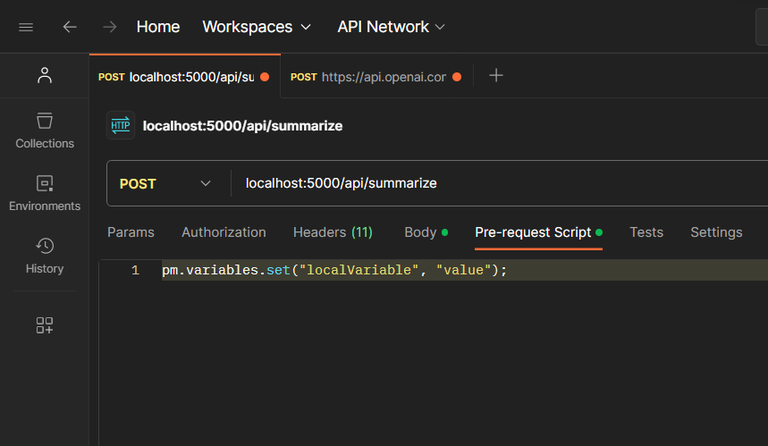This screenshot has width=768, height=446.
Task: Open History in the sidebar
Action: pyautogui.click(x=44, y=256)
